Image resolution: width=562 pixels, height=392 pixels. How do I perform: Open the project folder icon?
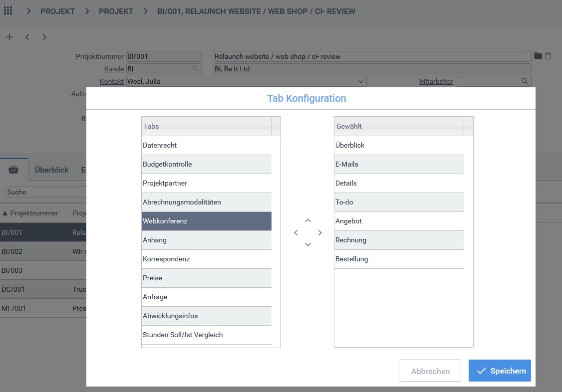(x=538, y=55)
